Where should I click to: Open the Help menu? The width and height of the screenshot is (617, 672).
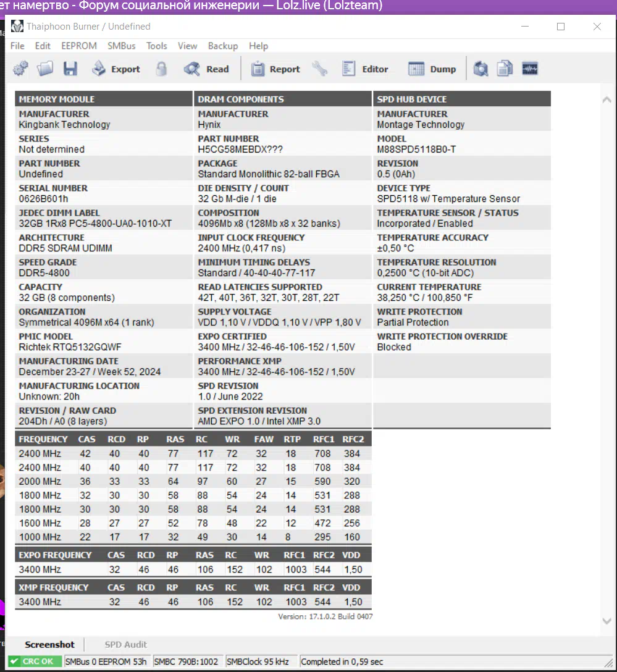258,46
